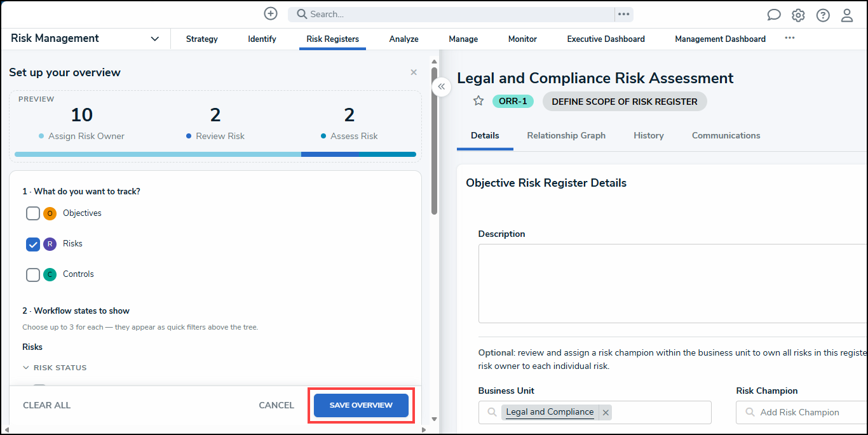Click the CLEAR ALL button
This screenshot has height=435, width=868.
[x=47, y=405]
